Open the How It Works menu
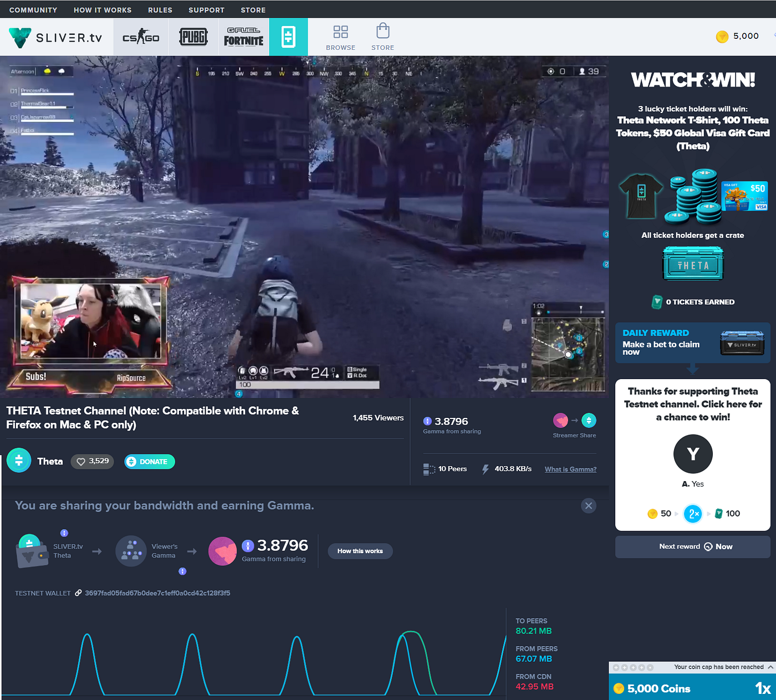Viewport: 776px width, 700px height. [103, 10]
